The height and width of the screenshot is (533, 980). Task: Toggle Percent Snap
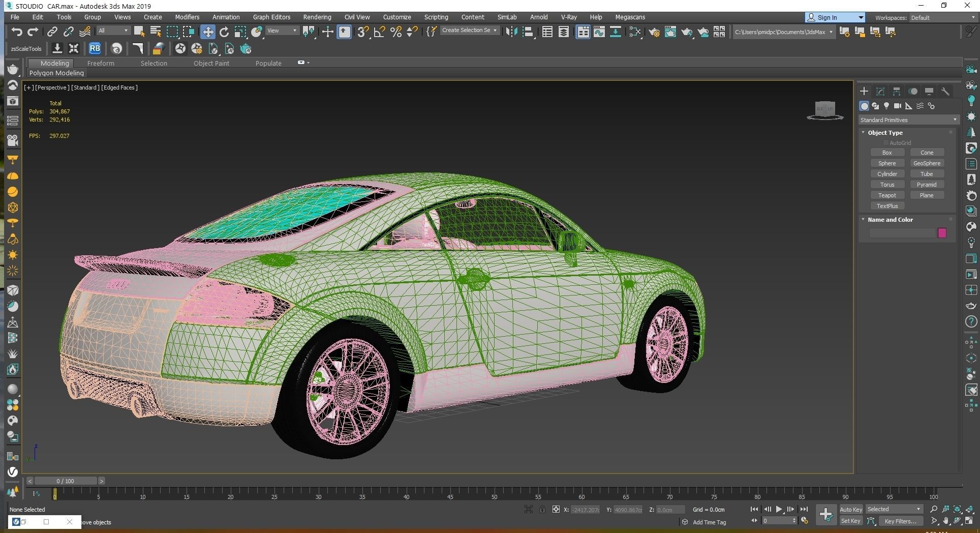(x=396, y=32)
